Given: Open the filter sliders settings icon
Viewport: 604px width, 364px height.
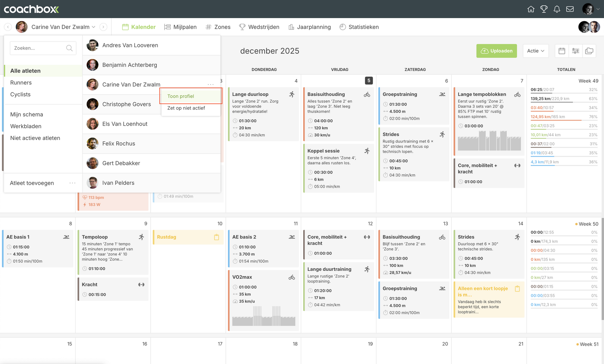Looking at the screenshot, I should (x=575, y=51).
